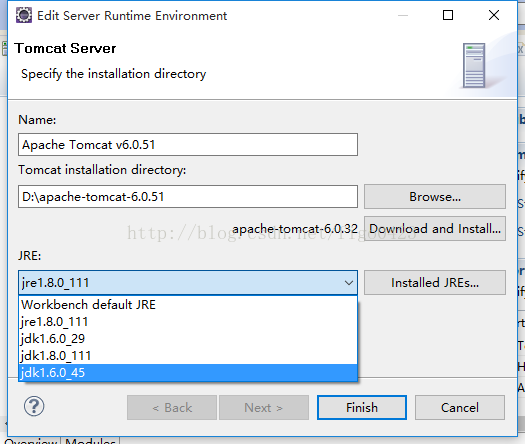
Task: Click the Browse... button
Action: 435,197
